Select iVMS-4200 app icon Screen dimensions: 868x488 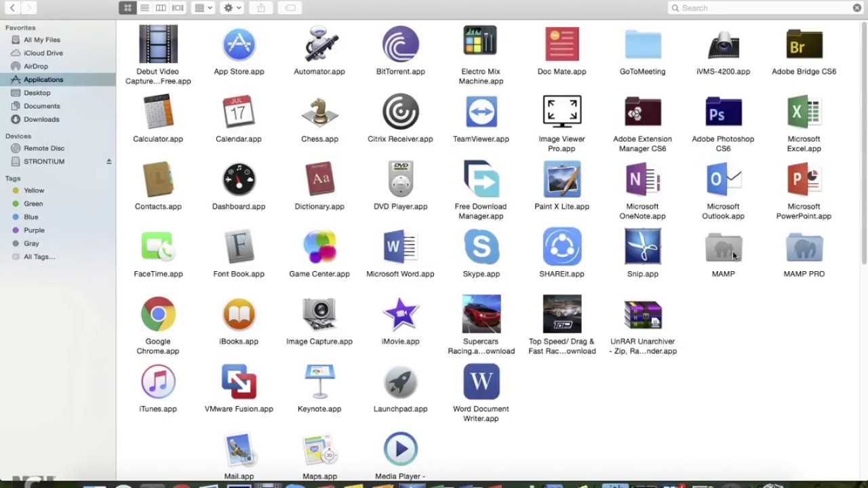tap(723, 45)
